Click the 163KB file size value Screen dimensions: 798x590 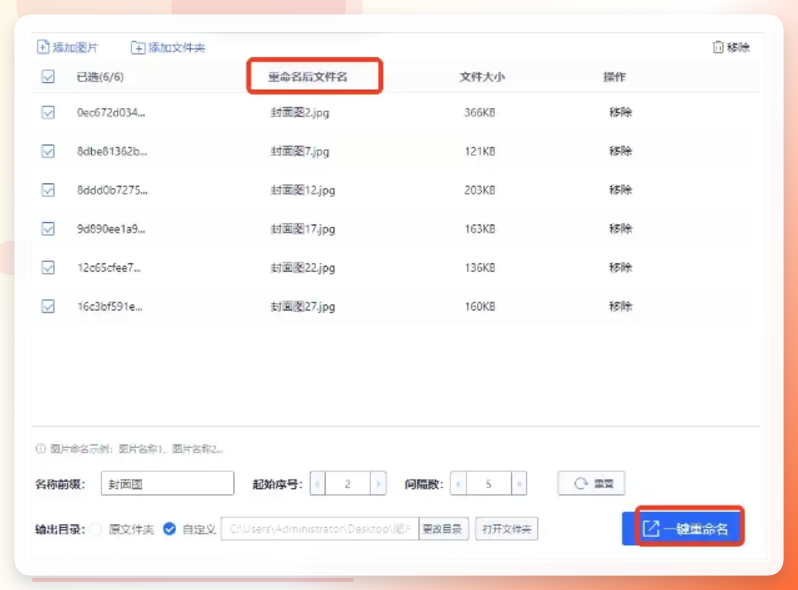tap(480, 229)
